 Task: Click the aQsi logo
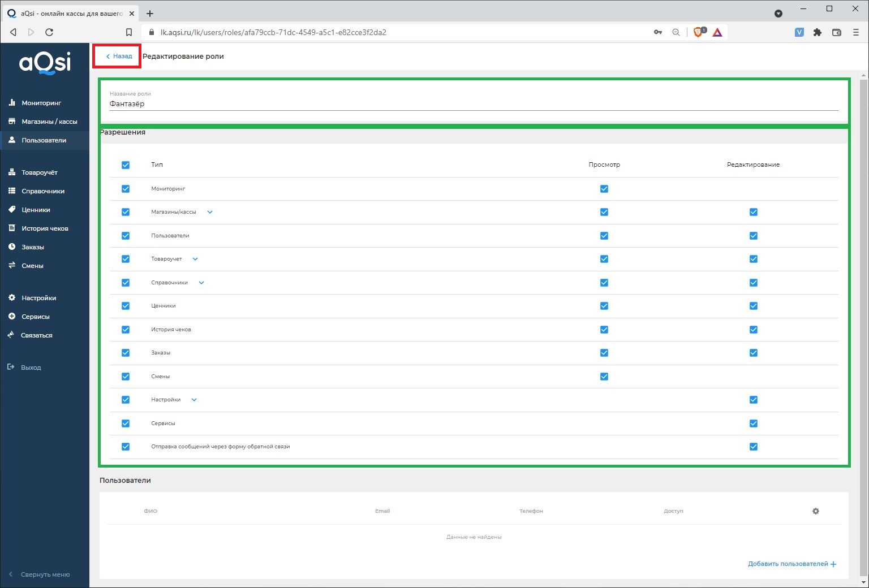(45, 62)
